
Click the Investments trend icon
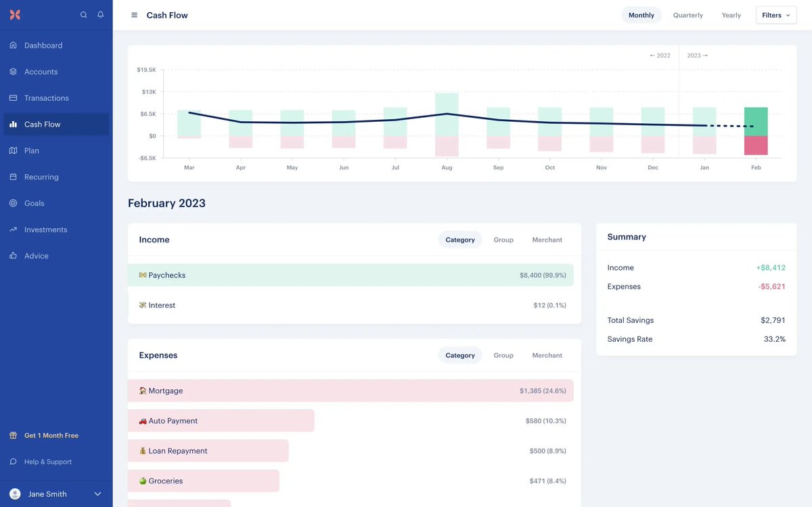point(13,229)
